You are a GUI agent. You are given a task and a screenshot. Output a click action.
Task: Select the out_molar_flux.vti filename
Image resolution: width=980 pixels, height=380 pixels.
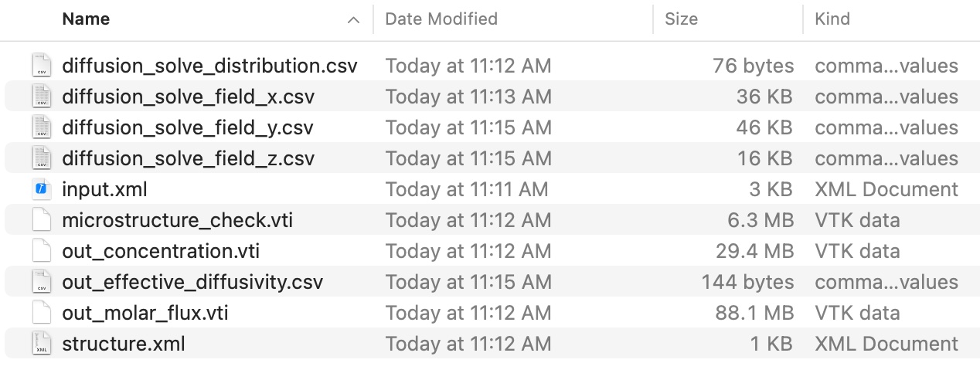pos(145,313)
